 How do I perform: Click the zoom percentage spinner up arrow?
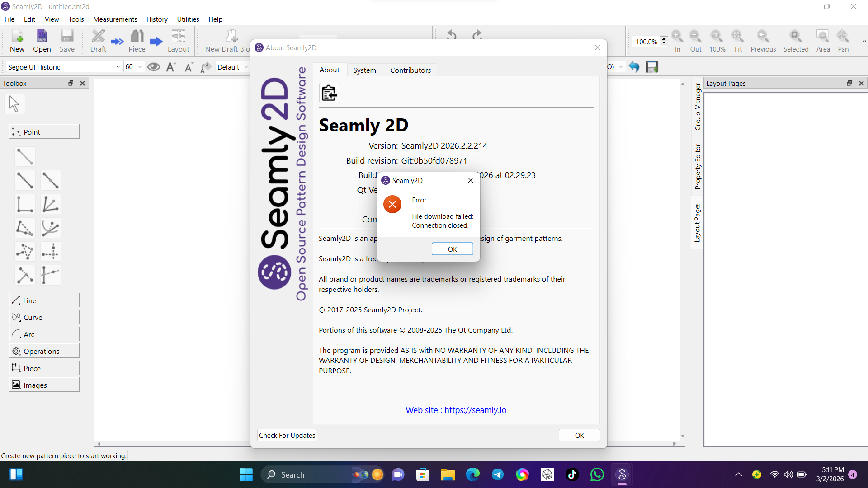(x=664, y=39)
